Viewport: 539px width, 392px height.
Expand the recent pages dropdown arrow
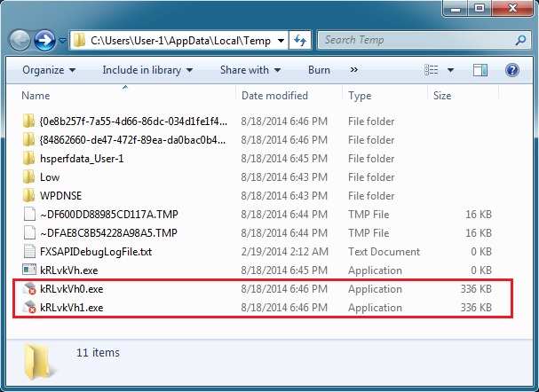point(63,41)
